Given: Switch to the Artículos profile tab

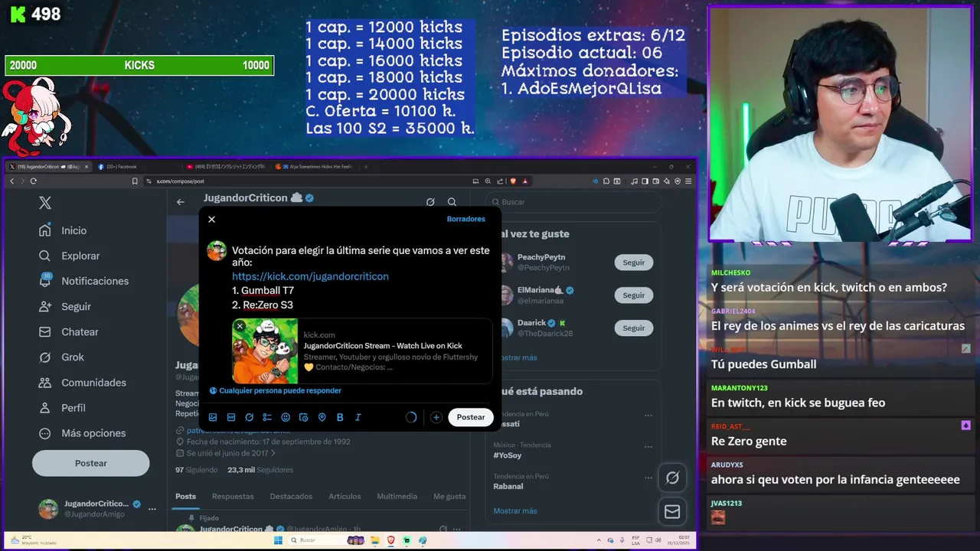Looking at the screenshot, I should click(345, 496).
